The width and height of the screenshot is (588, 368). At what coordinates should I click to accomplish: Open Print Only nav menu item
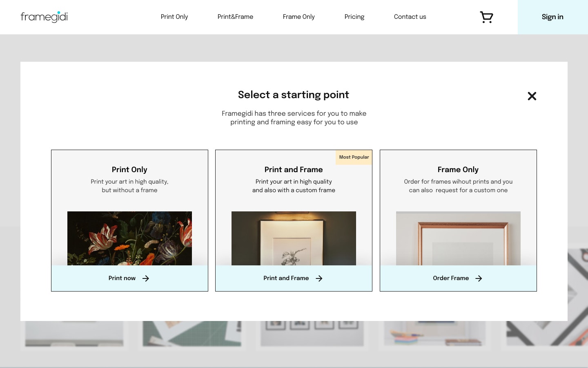coord(174,17)
